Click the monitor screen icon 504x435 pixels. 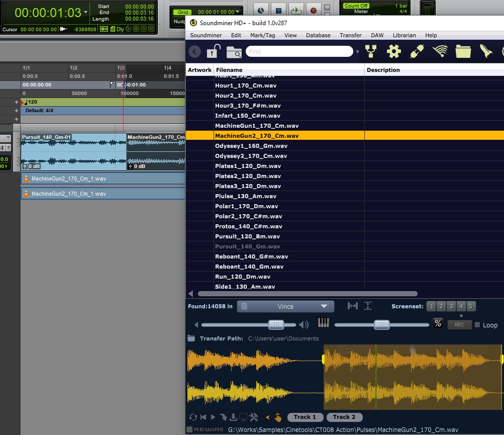pos(243,417)
